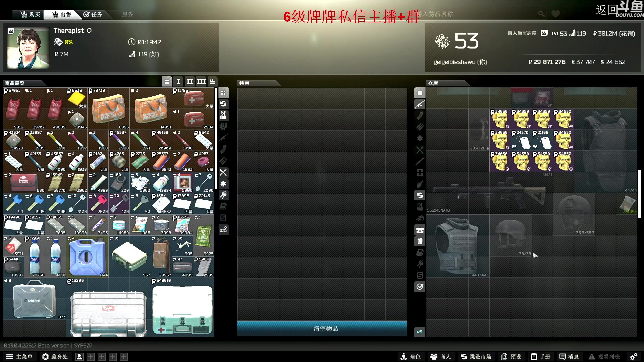Click the Therapist trader portrait

coord(29,48)
